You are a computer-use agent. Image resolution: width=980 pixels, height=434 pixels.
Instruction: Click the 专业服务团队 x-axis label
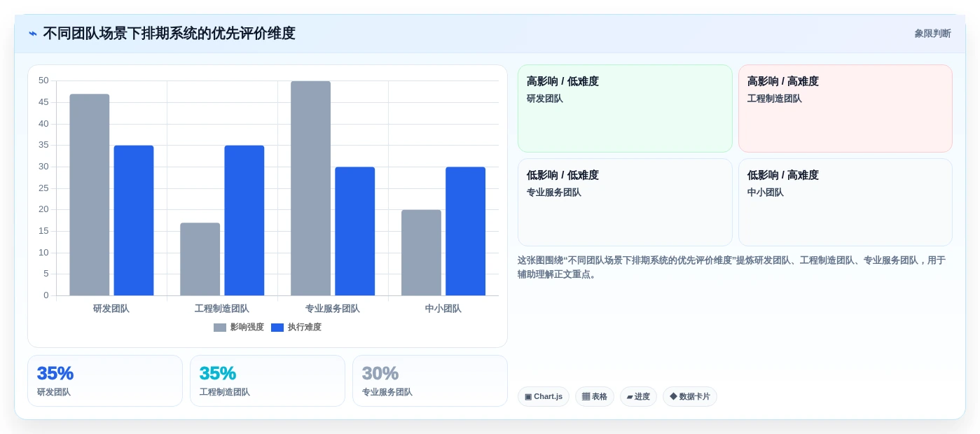333,309
